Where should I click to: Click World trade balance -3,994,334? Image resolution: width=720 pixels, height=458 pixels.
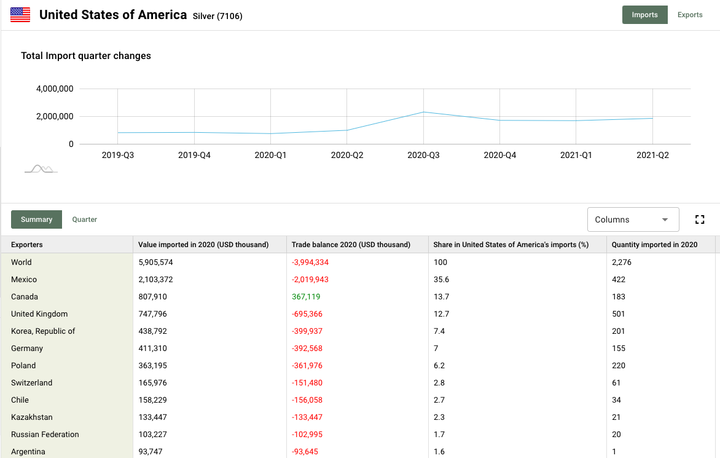coord(310,262)
